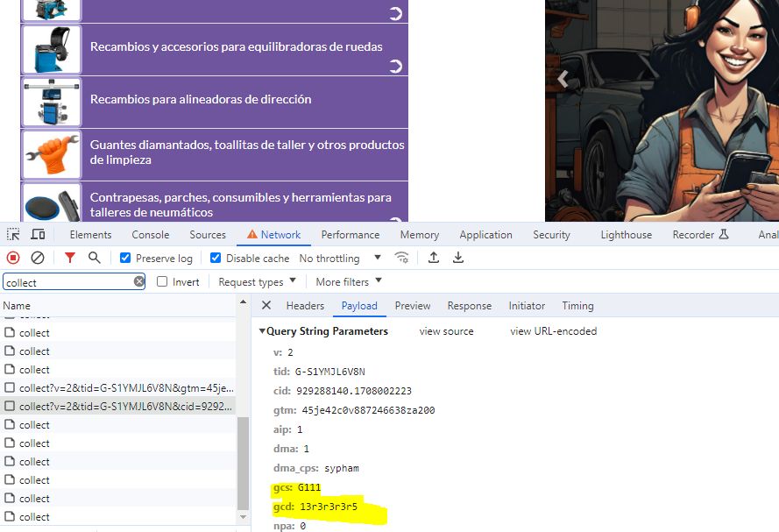
Task: Click the red filter funnel icon
Action: [70, 258]
